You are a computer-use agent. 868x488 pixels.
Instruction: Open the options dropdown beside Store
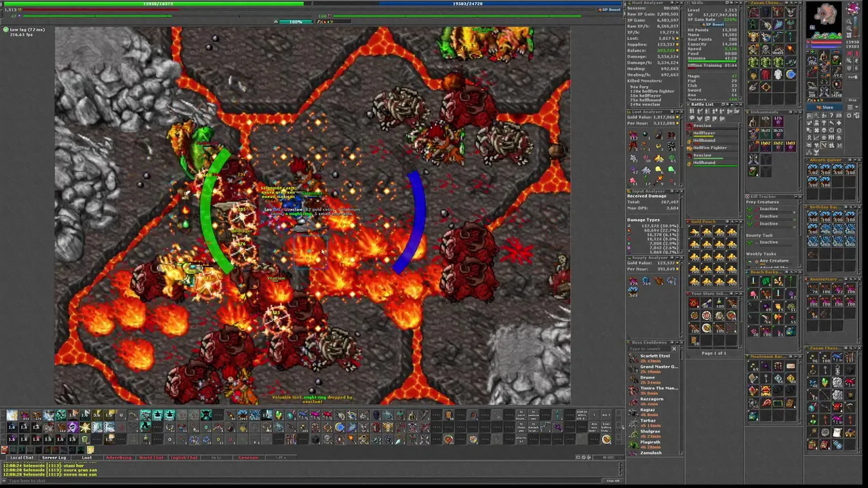coord(852,107)
